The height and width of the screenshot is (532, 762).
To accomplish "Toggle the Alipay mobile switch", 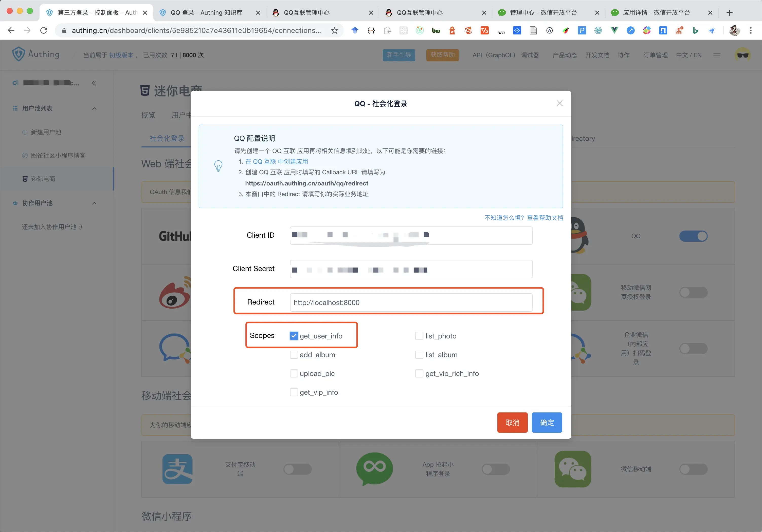I will pos(297,469).
